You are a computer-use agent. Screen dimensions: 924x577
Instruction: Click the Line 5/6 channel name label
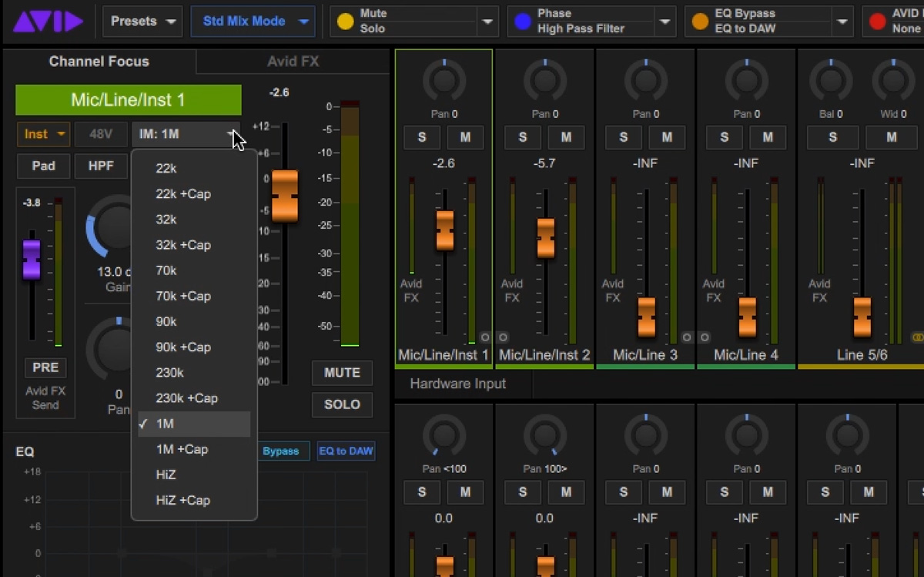pos(862,355)
